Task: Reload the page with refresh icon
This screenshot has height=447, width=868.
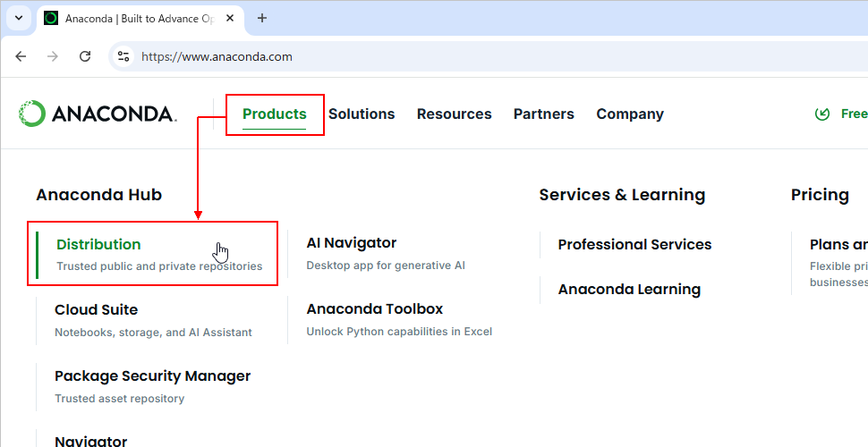Action: tap(85, 56)
